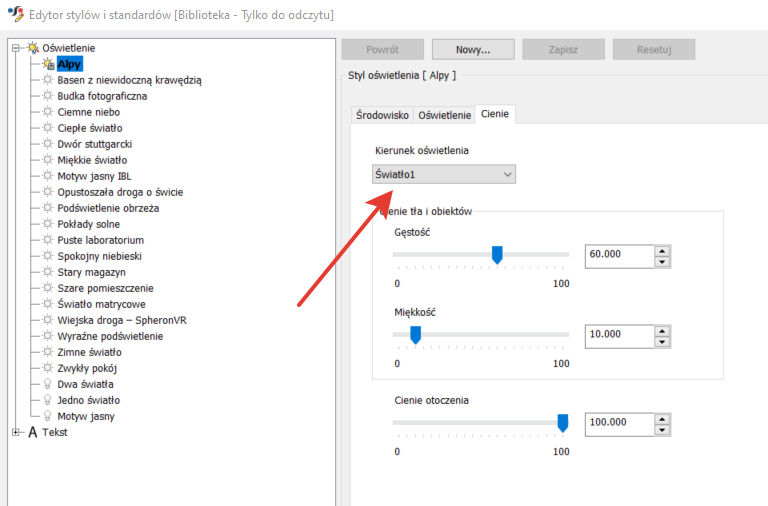Image resolution: width=768 pixels, height=506 pixels.
Task: Click the light icon beside Spokojny niebieski
Action: coord(48,256)
